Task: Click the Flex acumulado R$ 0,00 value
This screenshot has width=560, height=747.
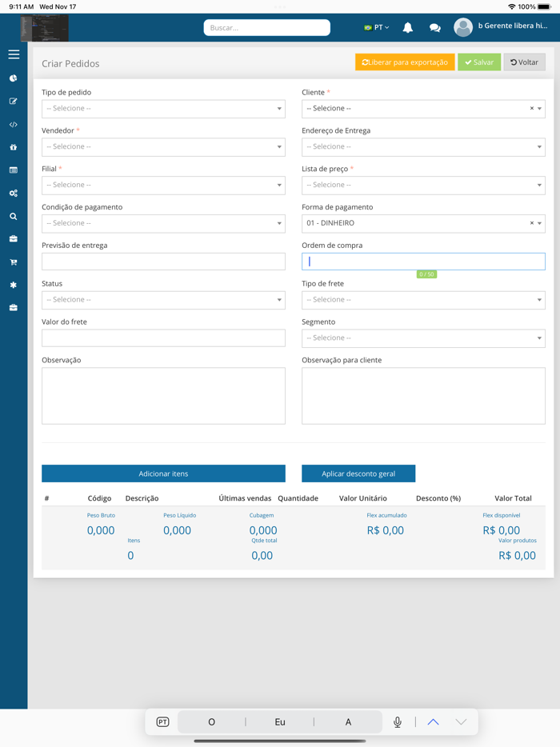Action: [x=385, y=530]
